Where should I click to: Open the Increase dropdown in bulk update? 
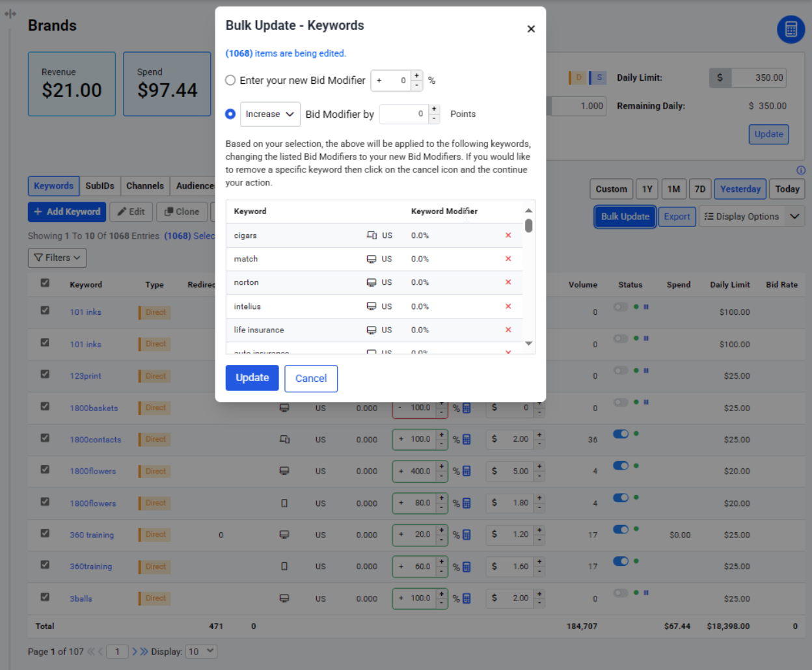pos(270,114)
